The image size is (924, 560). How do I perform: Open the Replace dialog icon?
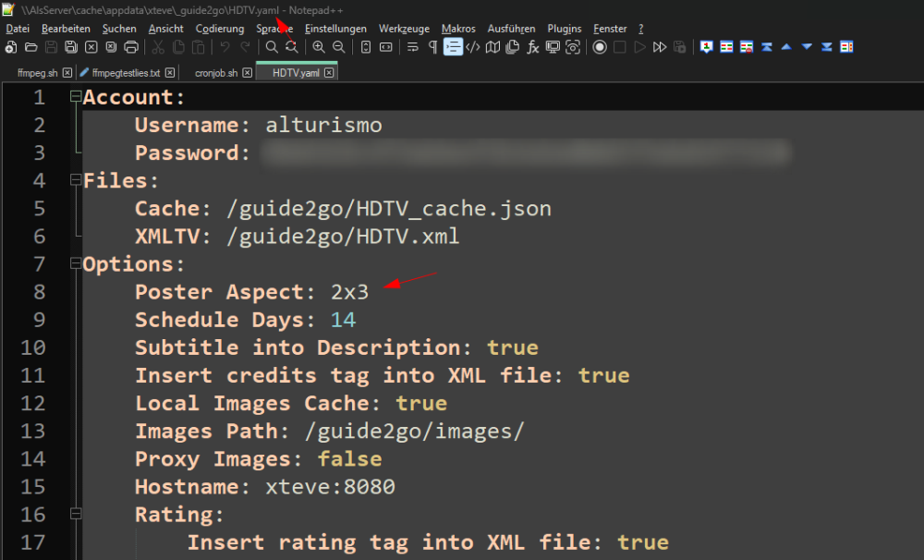coord(292,47)
